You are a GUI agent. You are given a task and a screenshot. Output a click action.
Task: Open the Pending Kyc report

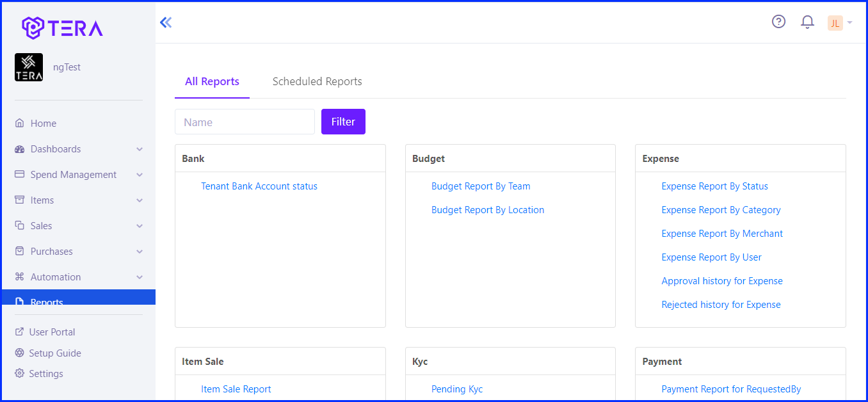pyautogui.click(x=457, y=389)
